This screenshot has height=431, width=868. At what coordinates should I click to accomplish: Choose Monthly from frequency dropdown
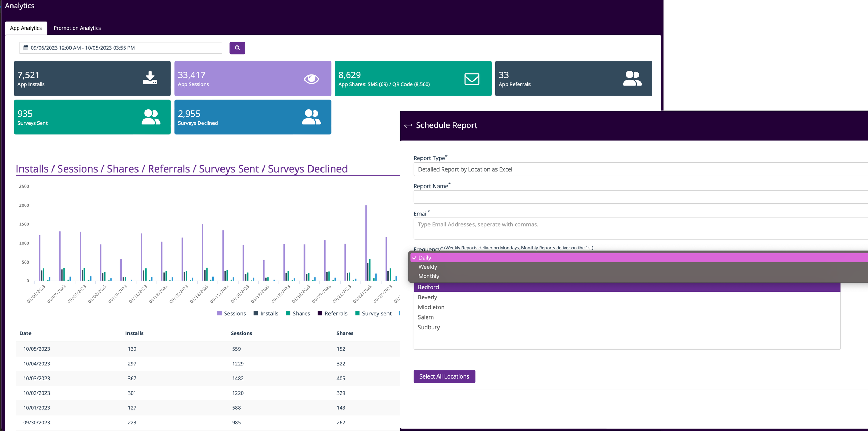tap(428, 276)
